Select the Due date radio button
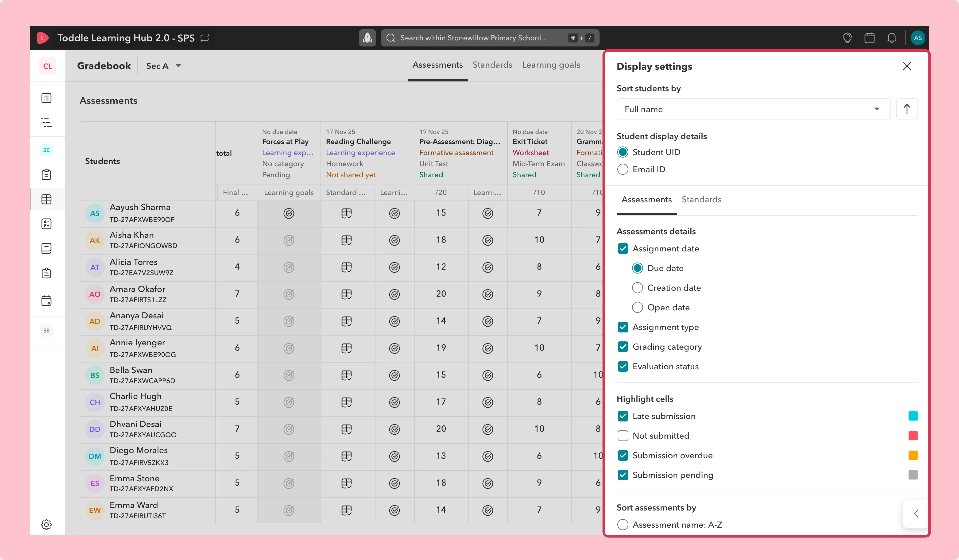 tap(637, 268)
